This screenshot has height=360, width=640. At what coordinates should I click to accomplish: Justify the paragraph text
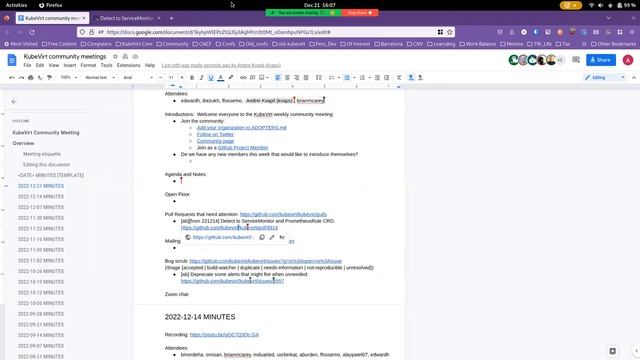(306, 78)
